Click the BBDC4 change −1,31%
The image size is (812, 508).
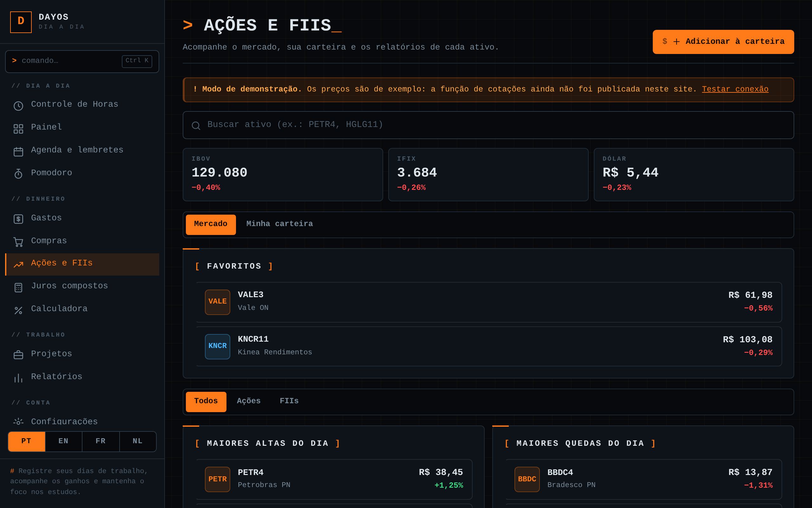(x=758, y=485)
